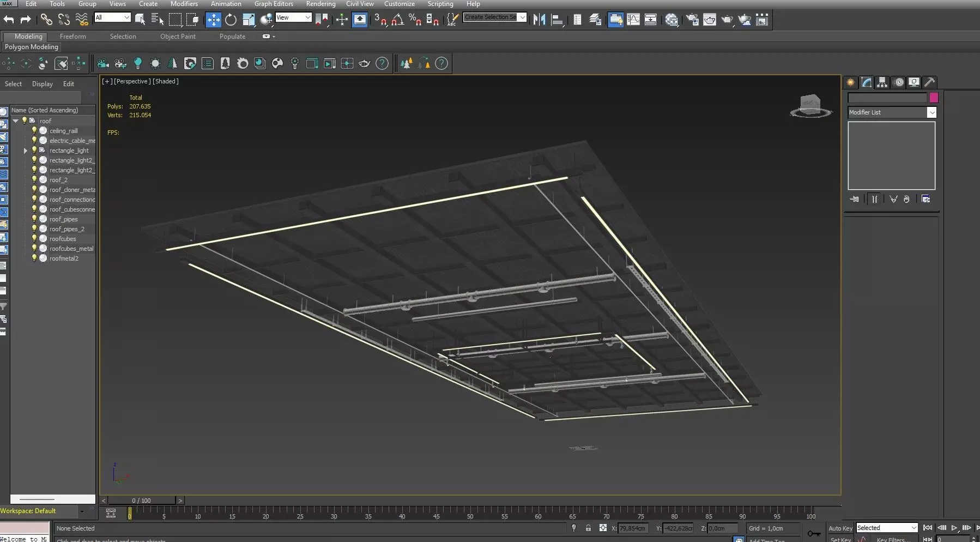The height and width of the screenshot is (542, 980).
Task: Click the Edit Named Selection Sets icon
Action: click(x=452, y=20)
